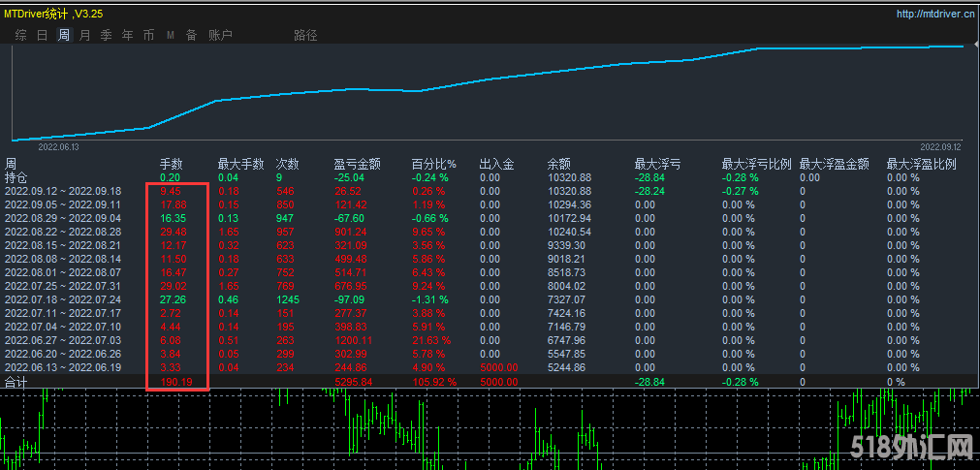Image resolution: width=980 pixels, height=470 pixels.
Task: Click the profit value 1200.11
Action: [354, 340]
